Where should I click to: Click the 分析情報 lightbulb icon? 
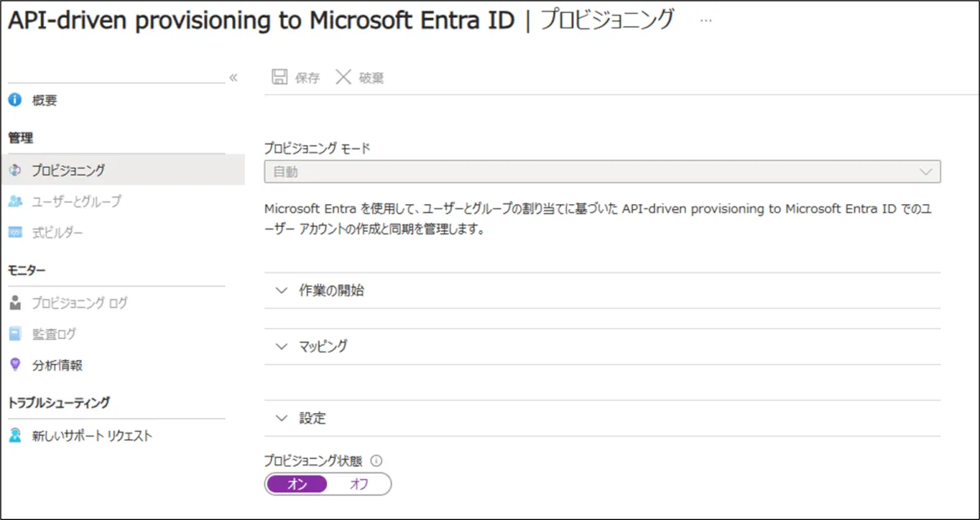pos(15,365)
